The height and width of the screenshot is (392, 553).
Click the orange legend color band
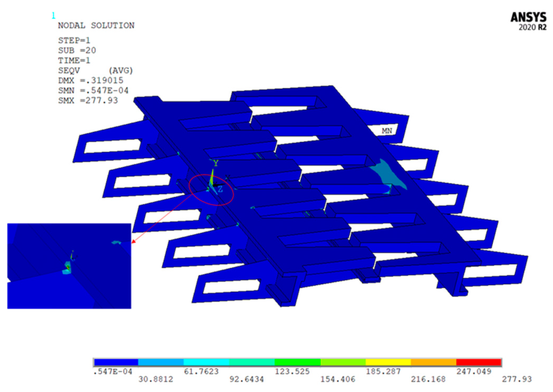pyautogui.click(x=433, y=362)
